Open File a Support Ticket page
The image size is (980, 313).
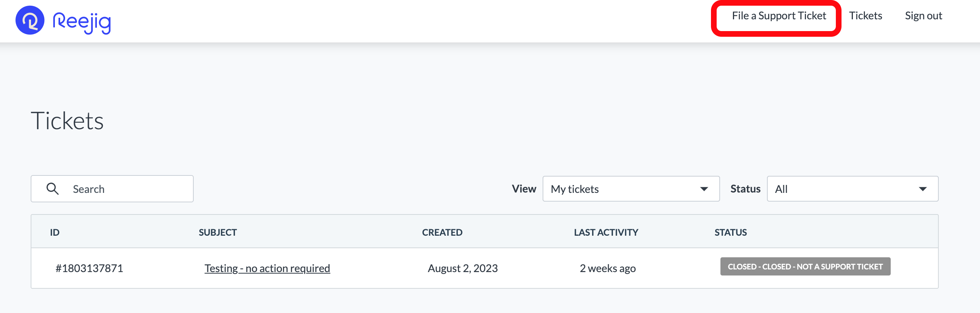click(x=778, y=16)
